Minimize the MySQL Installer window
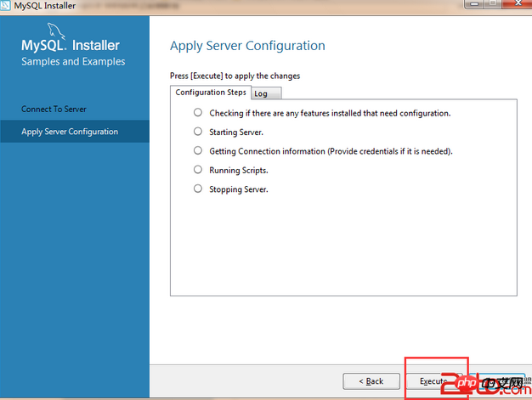 (x=475, y=3)
